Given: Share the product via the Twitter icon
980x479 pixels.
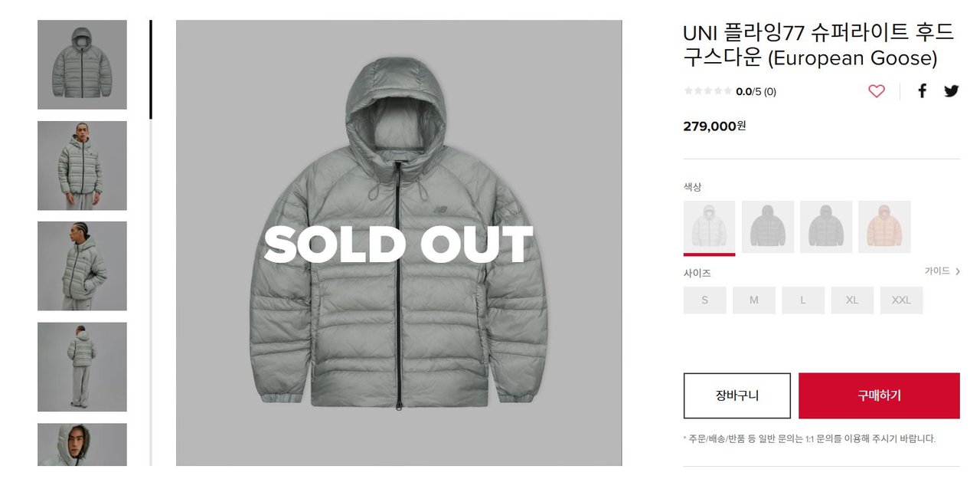Looking at the screenshot, I should pyautogui.click(x=951, y=90).
